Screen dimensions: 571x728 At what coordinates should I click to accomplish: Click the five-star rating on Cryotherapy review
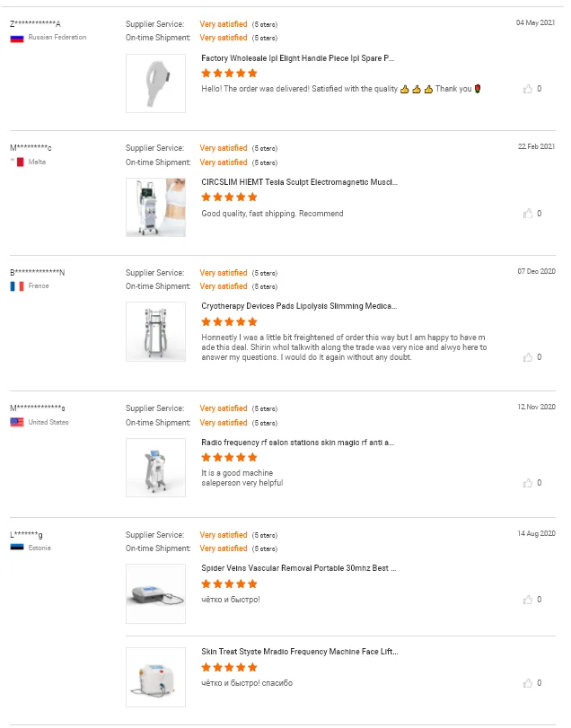229,321
